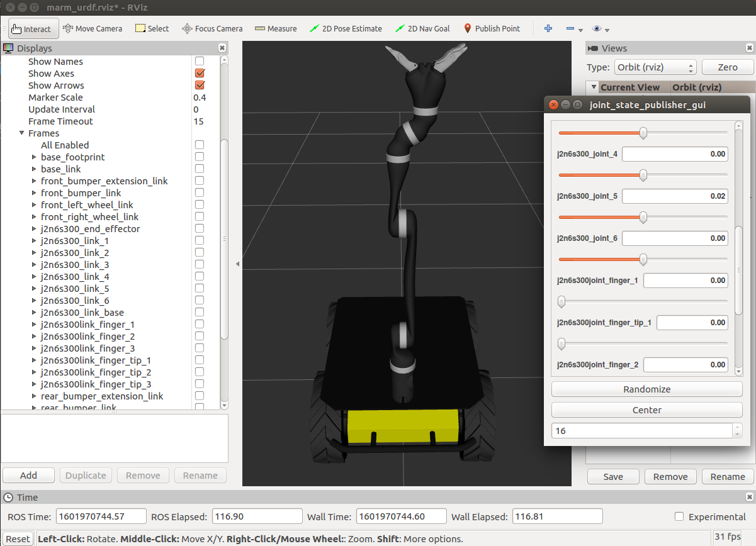
Task: Click the Rename button in Views
Action: pos(728,477)
